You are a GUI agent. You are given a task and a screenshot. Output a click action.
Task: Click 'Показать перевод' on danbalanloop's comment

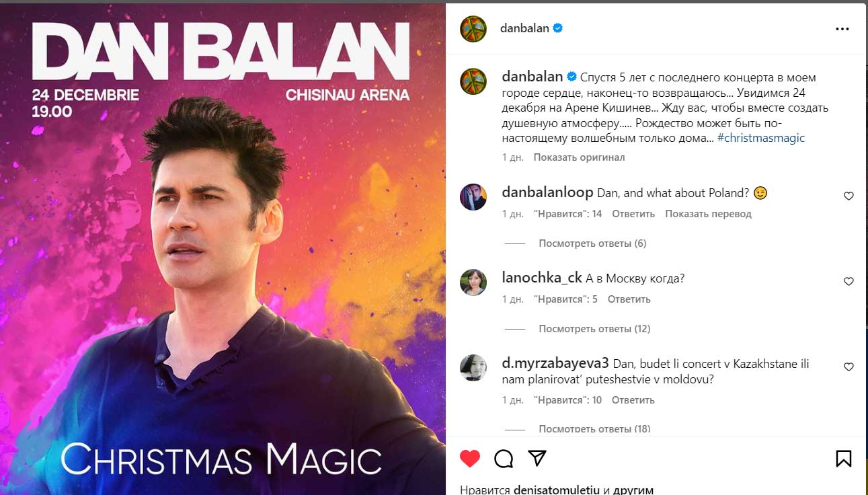tap(708, 214)
